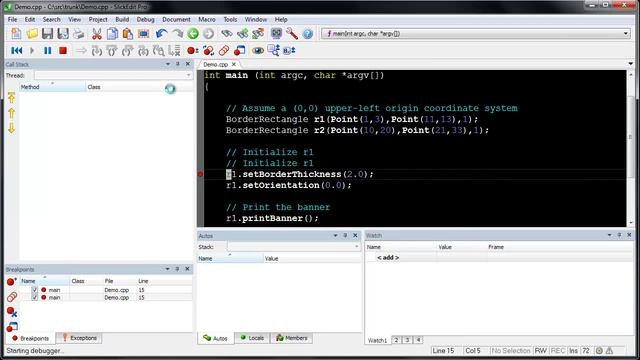Image resolution: width=640 pixels, height=360 pixels.
Task: Click the Save All toolbar icon
Action: [x=63, y=33]
